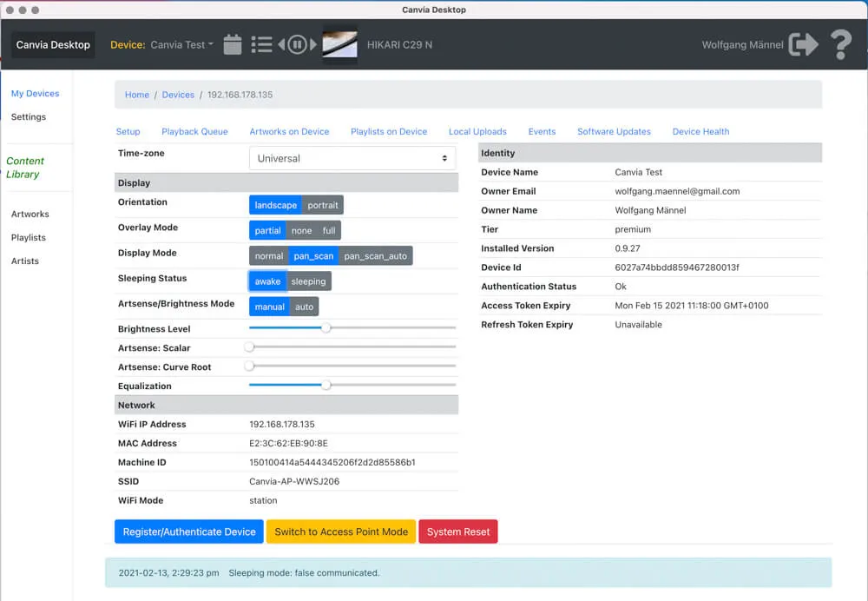Expand the Canvia Test device dropdown

click(181, 45)
